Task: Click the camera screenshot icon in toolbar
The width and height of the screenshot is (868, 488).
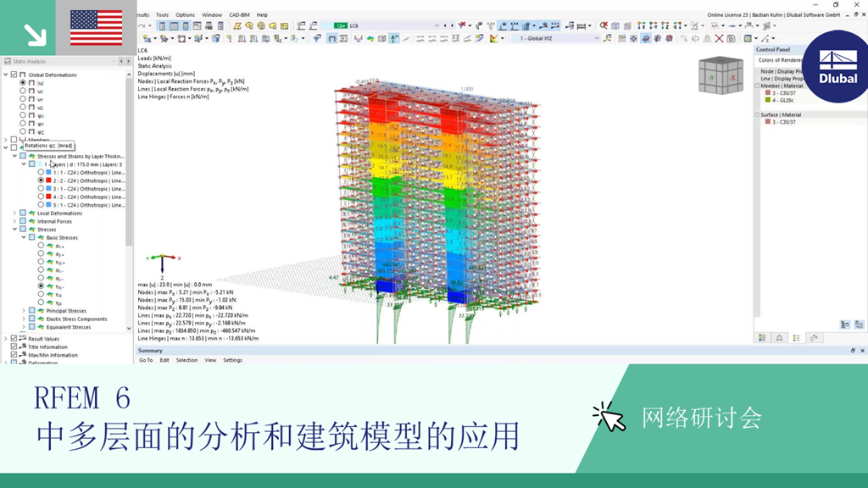Action: 731,38
